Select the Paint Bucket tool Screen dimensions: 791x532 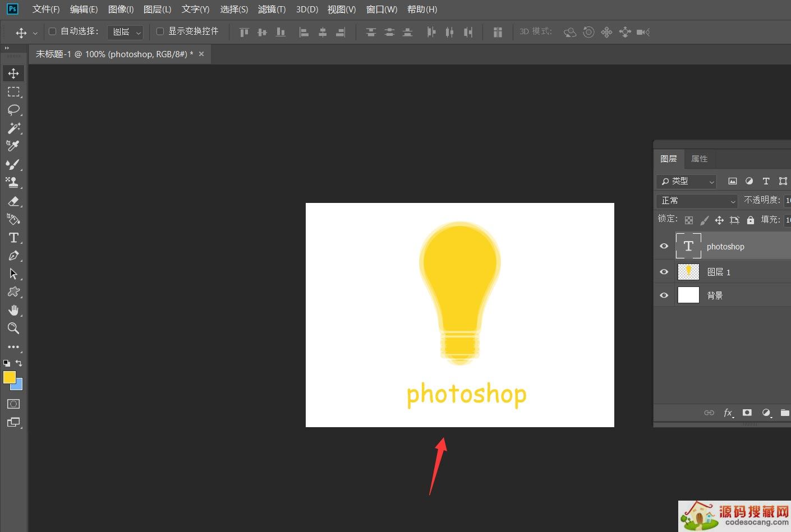tap(13, 219)
